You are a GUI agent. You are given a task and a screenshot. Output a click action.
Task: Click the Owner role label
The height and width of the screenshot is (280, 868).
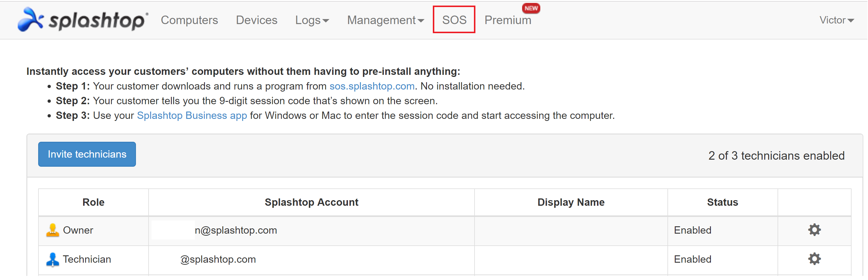78,230
